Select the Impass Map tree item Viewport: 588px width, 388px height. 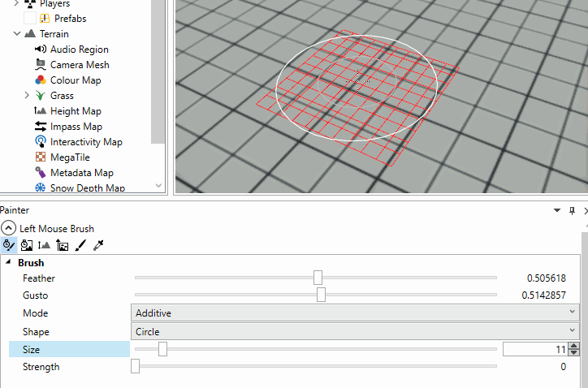(x=76, y=127)
